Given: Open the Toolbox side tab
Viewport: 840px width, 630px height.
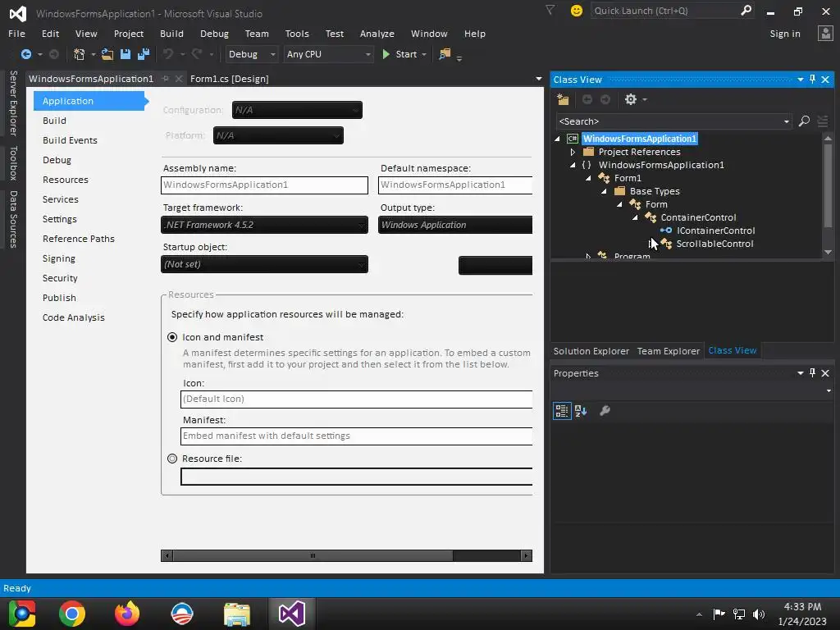Looking at the screenshot, I should 13,163.
